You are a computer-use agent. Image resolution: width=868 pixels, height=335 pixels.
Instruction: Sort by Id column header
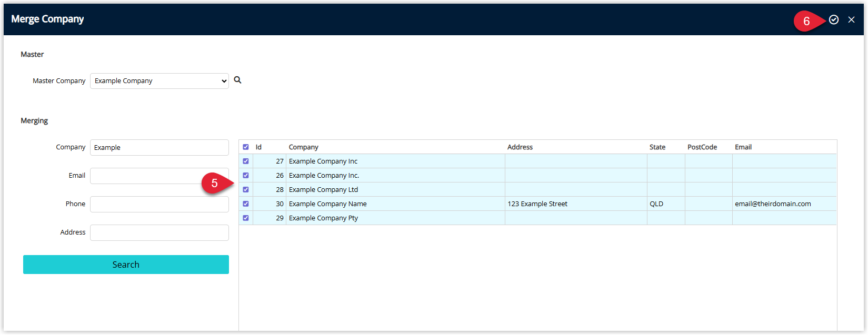click(258, 147)
